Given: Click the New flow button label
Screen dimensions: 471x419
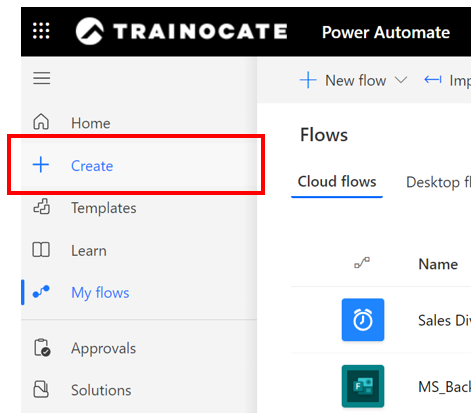Looking at the screenshot, I should tap(356, 80).
